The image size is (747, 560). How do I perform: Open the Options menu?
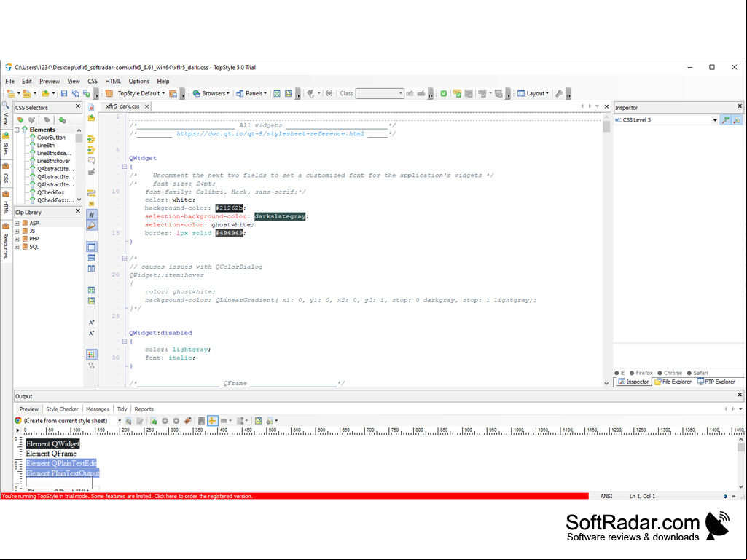click(138, 82)
